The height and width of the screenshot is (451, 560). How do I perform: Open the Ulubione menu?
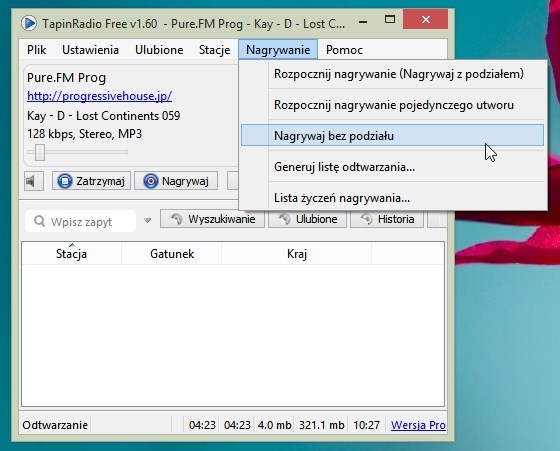coord(159,50)
